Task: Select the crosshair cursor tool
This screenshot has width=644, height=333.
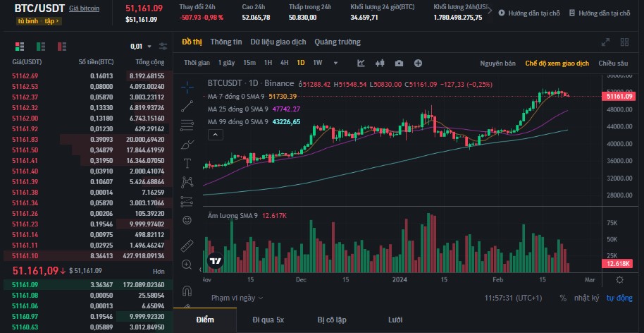Action: 187,87
